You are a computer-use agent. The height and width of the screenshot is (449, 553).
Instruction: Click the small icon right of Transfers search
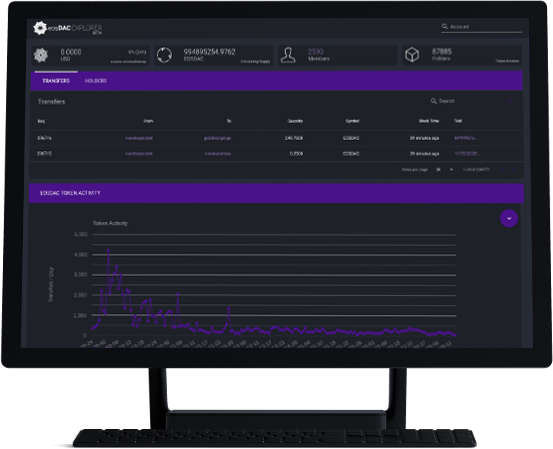(510, 101)
